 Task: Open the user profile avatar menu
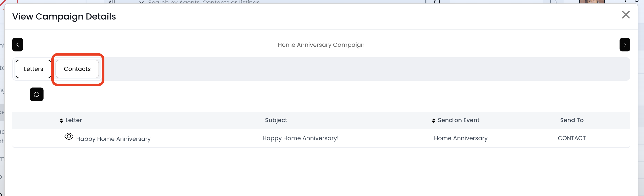coord(591,2)
